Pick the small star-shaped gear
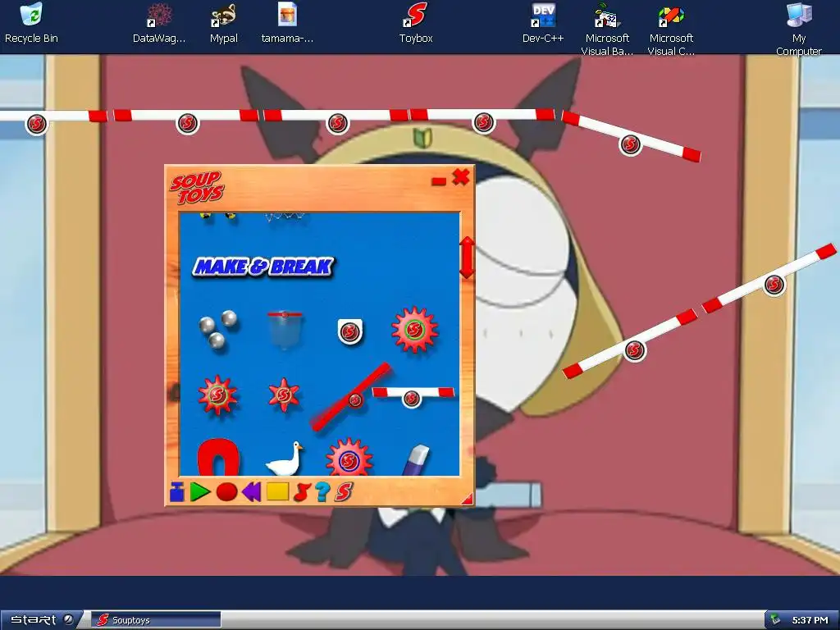The height and width of the screenshot is (630, 840). (x=284, y=395)
